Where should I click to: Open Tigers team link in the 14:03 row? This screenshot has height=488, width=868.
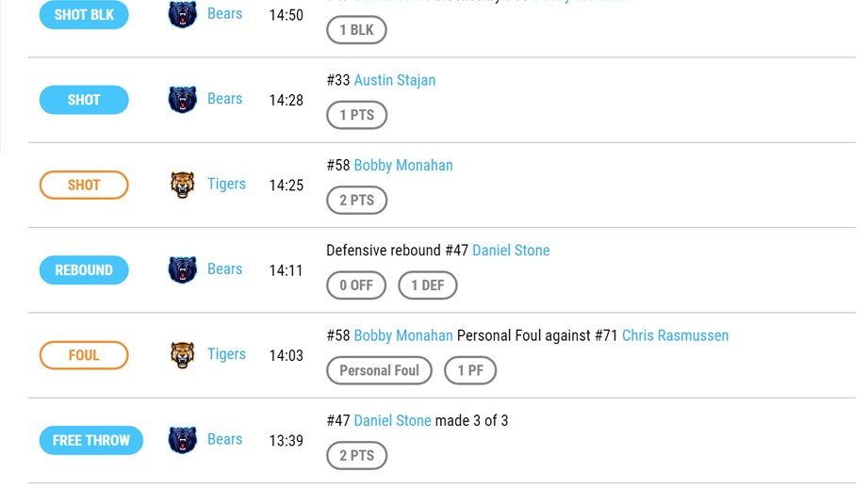point(226,354)
